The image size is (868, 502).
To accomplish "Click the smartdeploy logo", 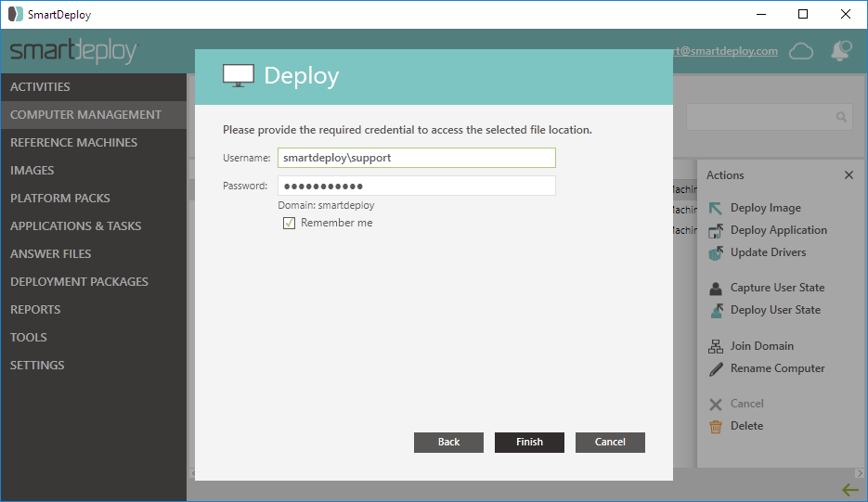I will click(73, 51).
